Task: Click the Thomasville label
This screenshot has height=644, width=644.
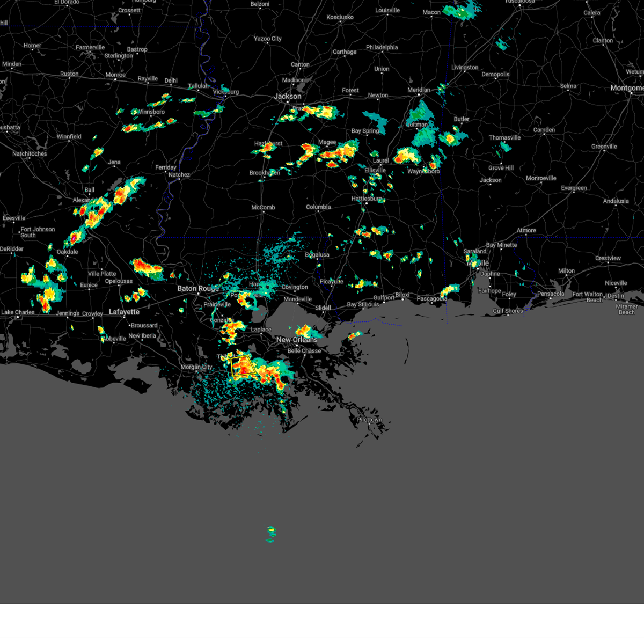Action: (505, 138)
